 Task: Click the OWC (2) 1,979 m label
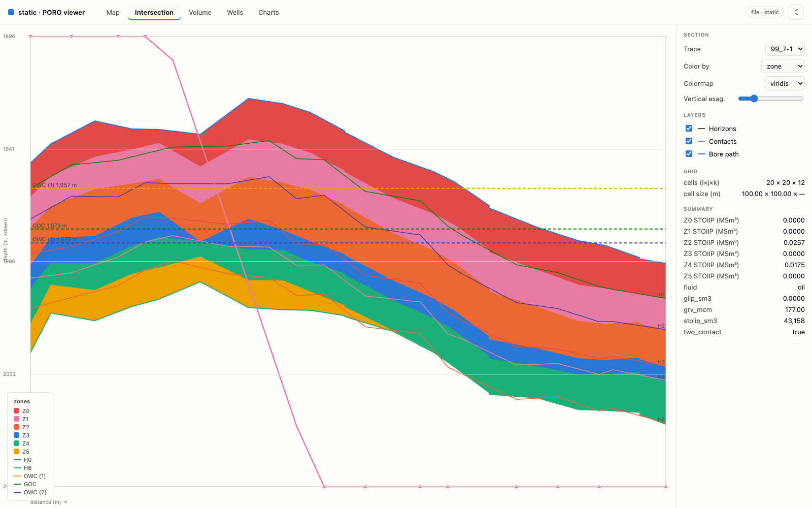coord(55,239)
